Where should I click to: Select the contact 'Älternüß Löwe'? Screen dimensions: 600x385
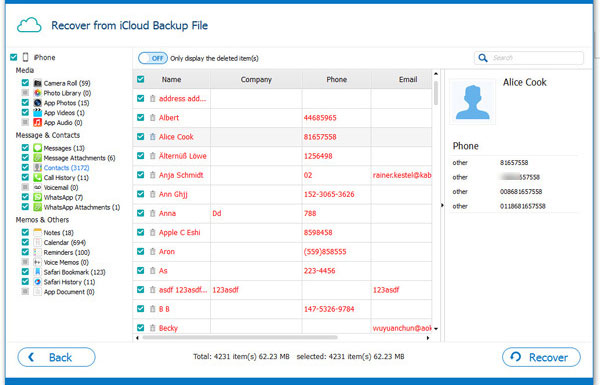[183, 156]
